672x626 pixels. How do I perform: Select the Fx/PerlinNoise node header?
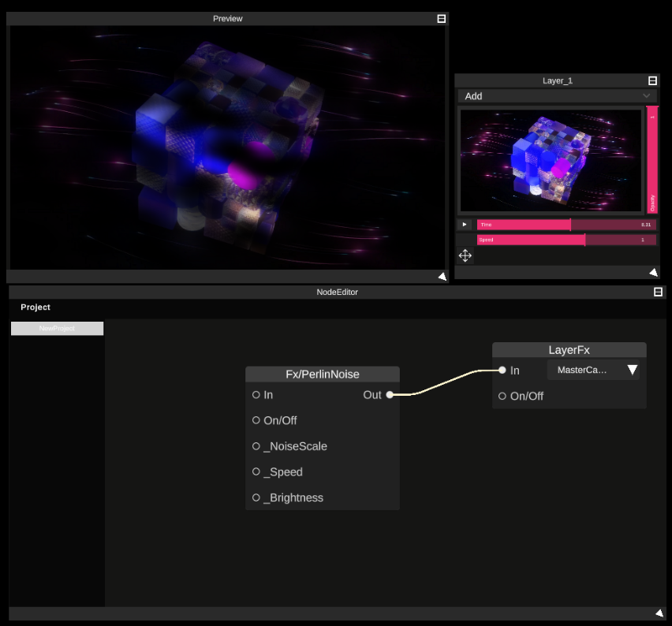point(322,374)
